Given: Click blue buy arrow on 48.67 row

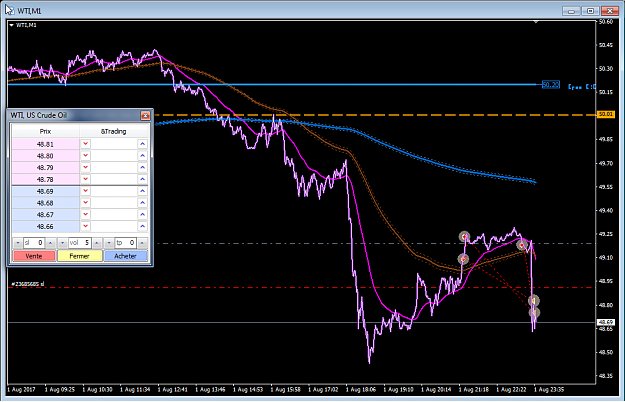Looking at the screenshot, I should tap(143, 214).
